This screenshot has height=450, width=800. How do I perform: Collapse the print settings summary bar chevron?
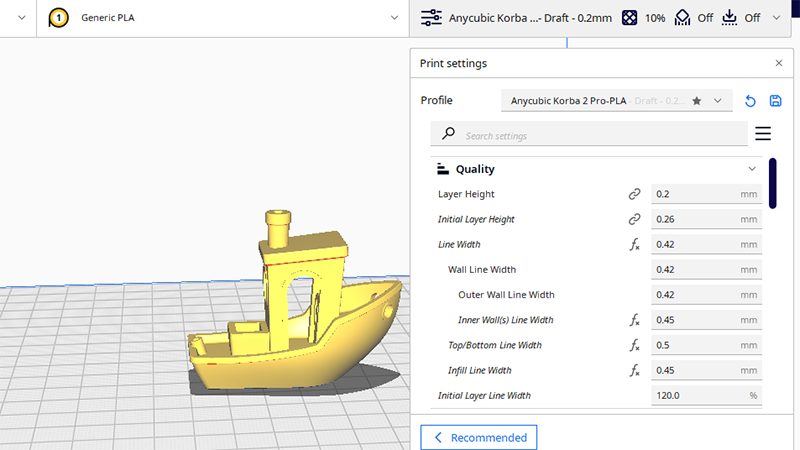point(777,18)
